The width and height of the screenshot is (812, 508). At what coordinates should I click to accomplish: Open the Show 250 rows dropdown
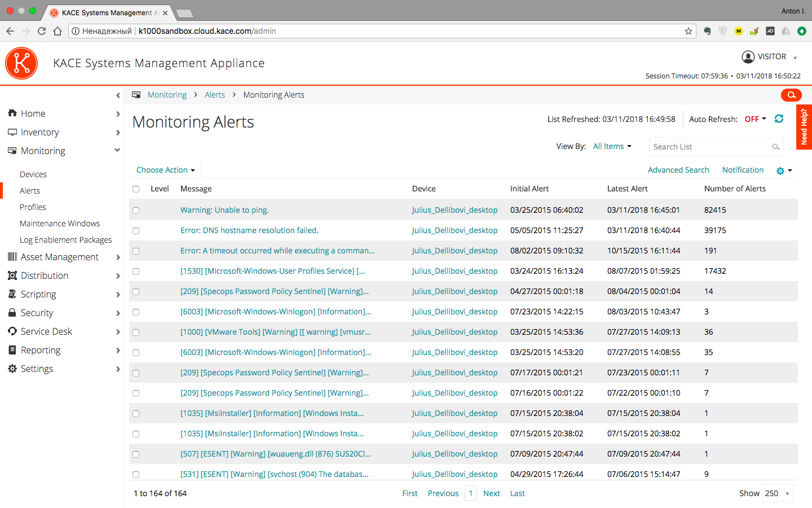[x=777, y=493]
